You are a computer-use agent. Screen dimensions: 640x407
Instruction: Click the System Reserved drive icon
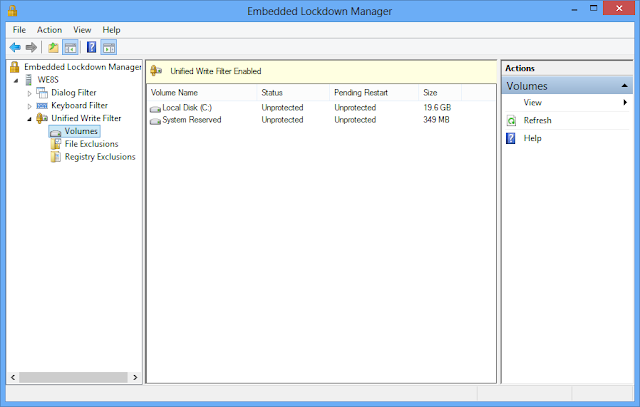(155, 121)
